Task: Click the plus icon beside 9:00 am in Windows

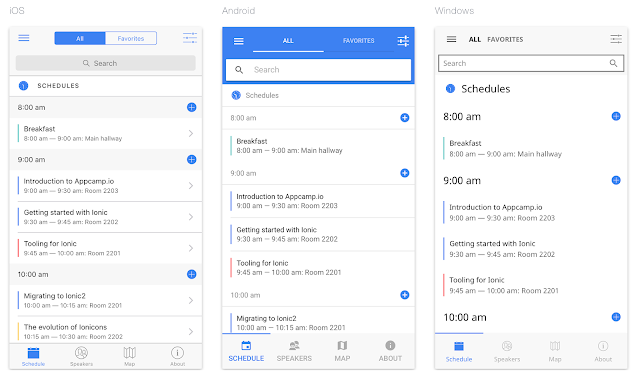Action: (616, 180)
